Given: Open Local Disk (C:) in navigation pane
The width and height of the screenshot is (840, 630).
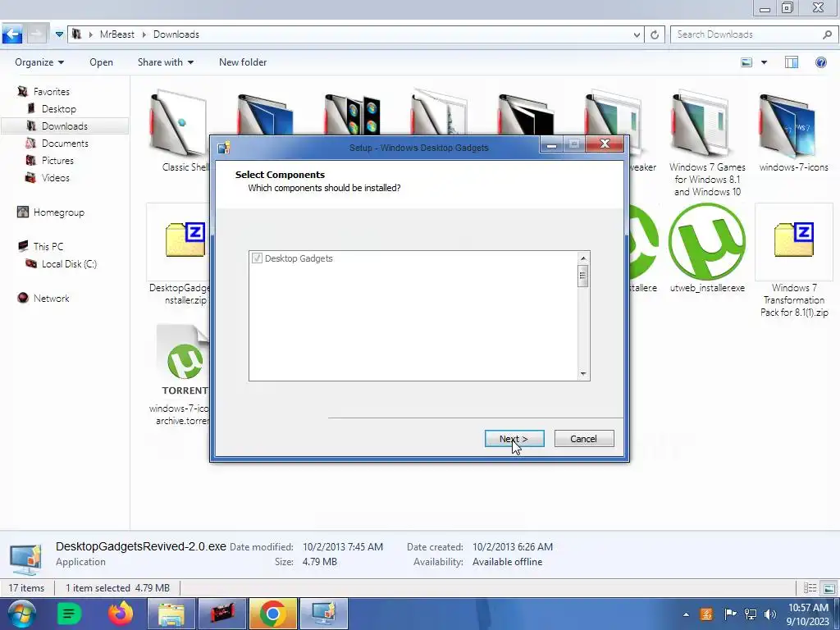Looking at the screenshot, I should click(69, 263).
